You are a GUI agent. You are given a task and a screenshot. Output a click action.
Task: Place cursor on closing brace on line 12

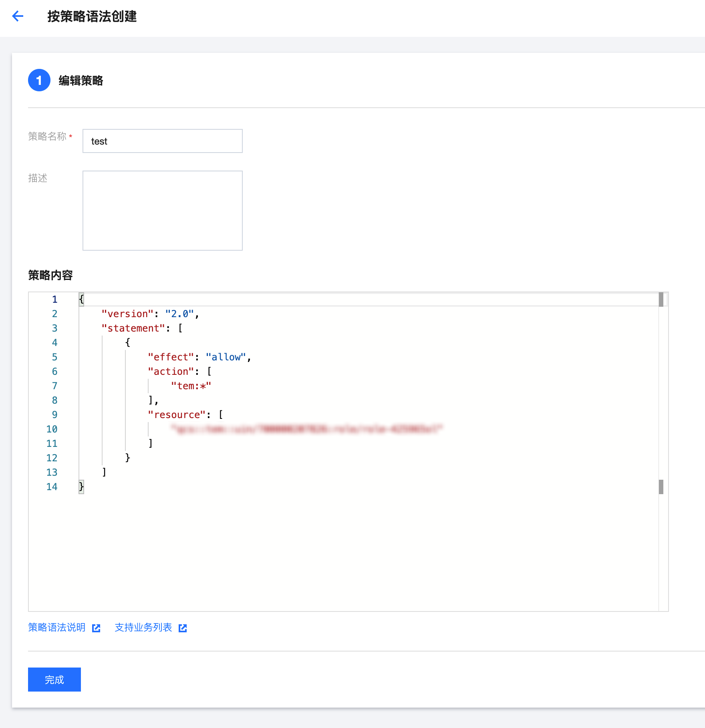128,458
